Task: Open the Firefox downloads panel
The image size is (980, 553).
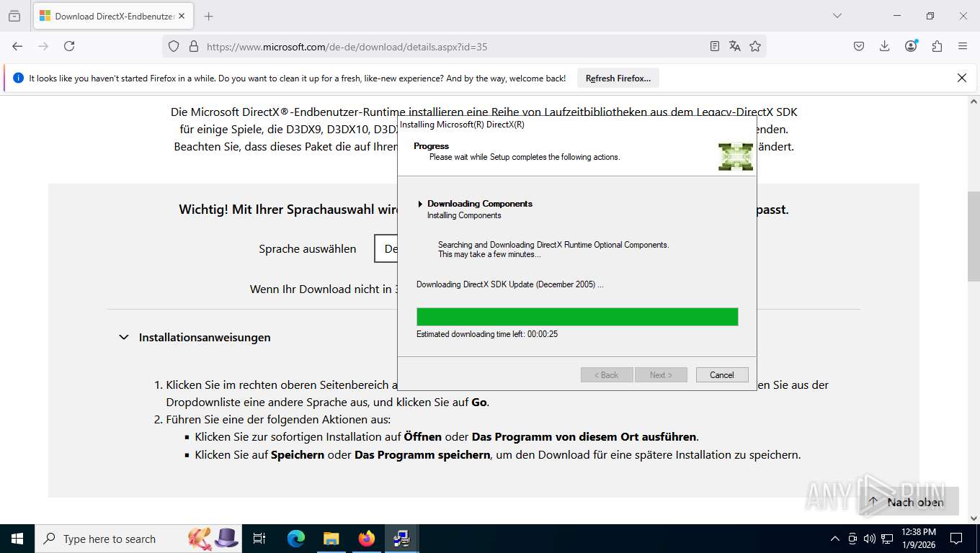Action: click(x=885, y=46)
